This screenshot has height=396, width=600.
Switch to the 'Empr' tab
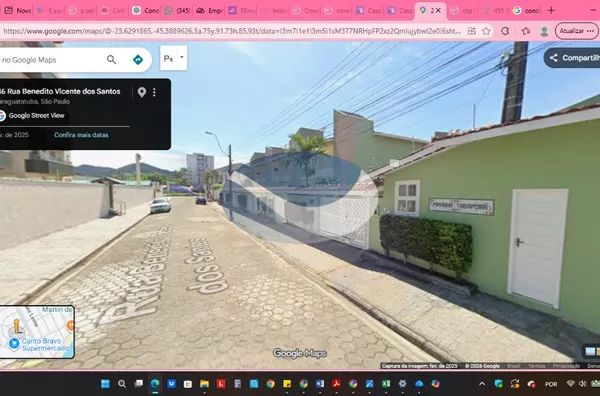(x=209, y=11)
